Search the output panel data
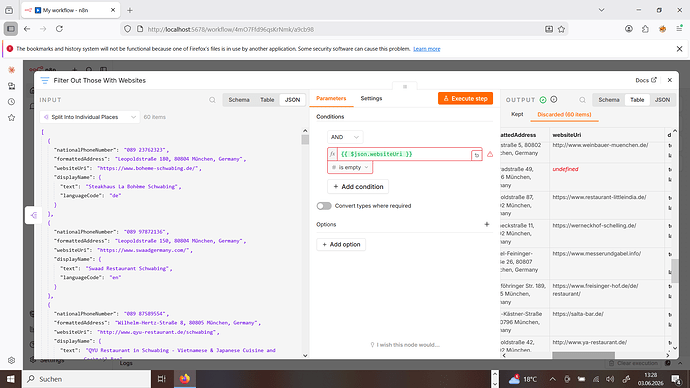The height and width of the screenshot is (388, 690). pyautogui.click(x=582, y=100)
